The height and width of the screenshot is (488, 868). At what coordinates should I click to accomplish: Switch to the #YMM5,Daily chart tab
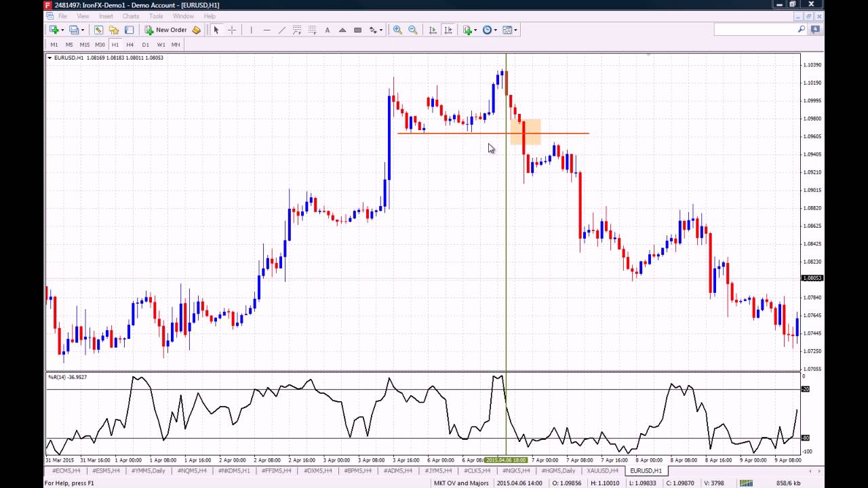(x=148, y=470)
